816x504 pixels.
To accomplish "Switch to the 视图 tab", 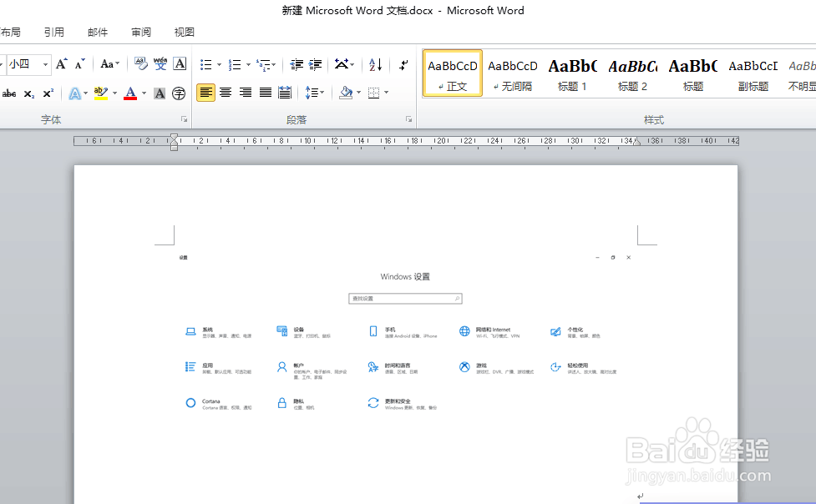I will pos(185,33).
